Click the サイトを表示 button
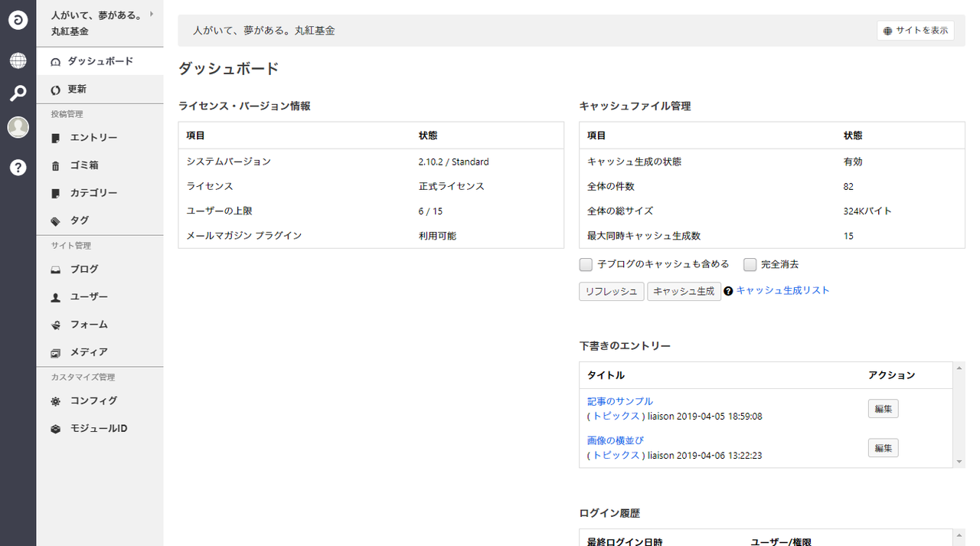The width and height of the screenshot is (980, 546). (x=915, y=31)
